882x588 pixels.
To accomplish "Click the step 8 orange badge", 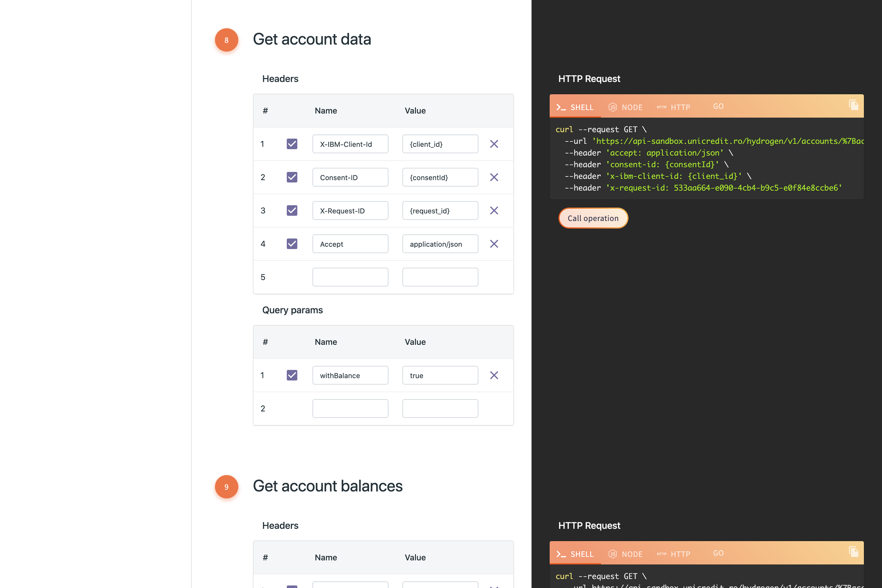I will [226, 40].
